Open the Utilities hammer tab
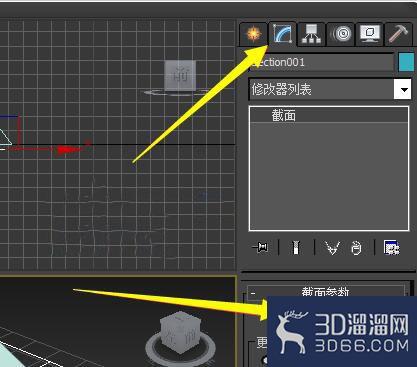 coord(398,34)
